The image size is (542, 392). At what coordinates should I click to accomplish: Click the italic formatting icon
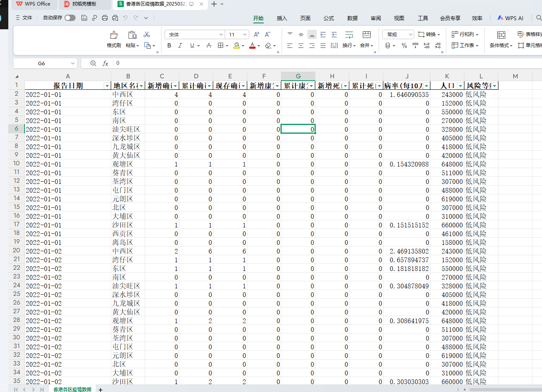tap(180, 45)
